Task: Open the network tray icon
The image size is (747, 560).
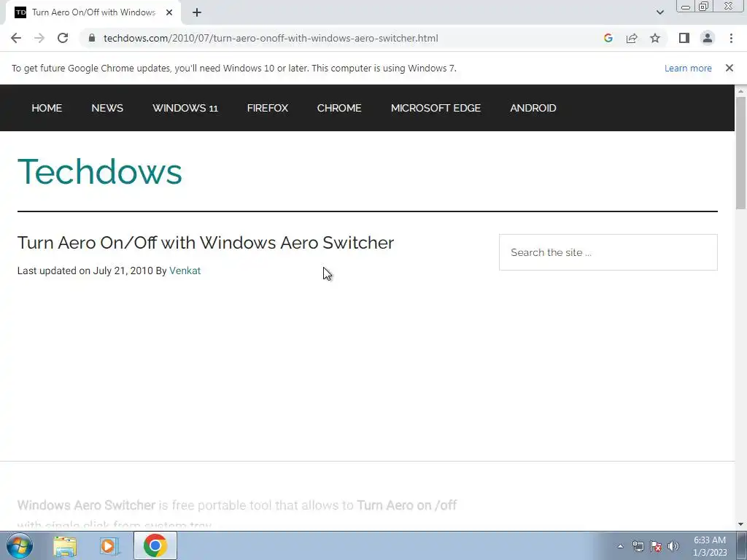Action: (x=638, y=546)
